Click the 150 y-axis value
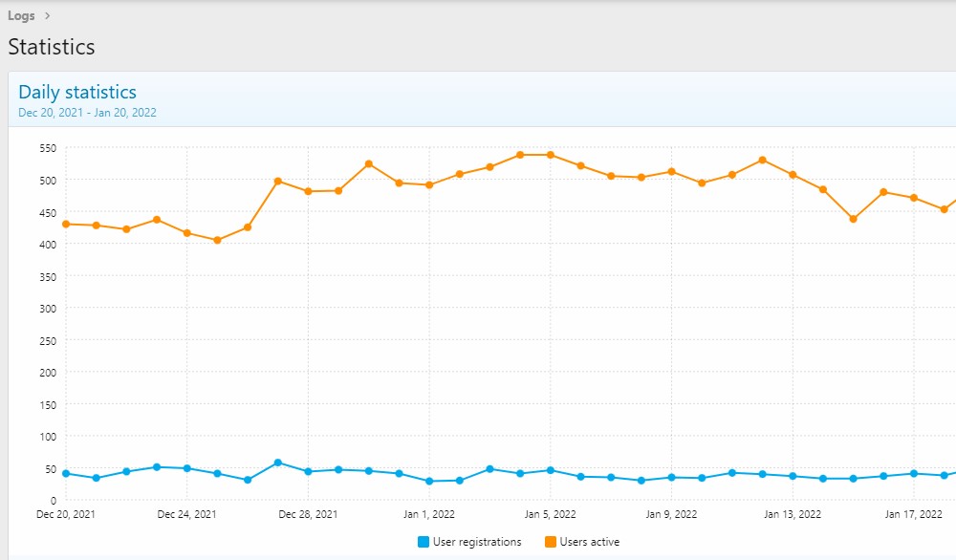The width and height of the screenshot is (956, 560). click(x=48, y=404)
